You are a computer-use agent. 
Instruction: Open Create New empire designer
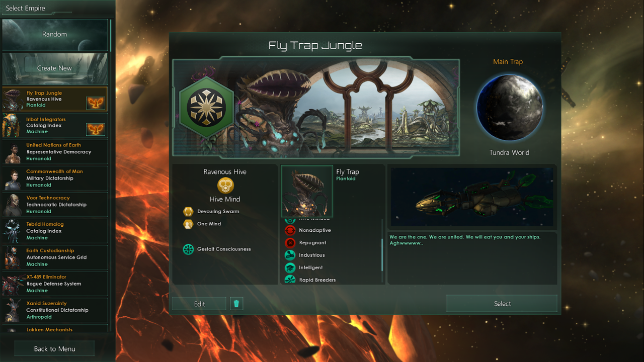pyautogui.click(x=55, y=68)
